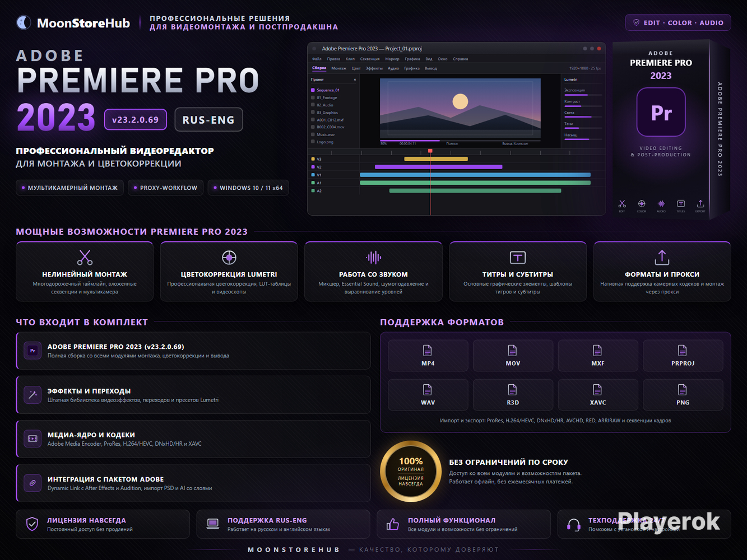Click the Pr icon in the Adobe Premiere Pro 2023 kit row

coord(33,351)
